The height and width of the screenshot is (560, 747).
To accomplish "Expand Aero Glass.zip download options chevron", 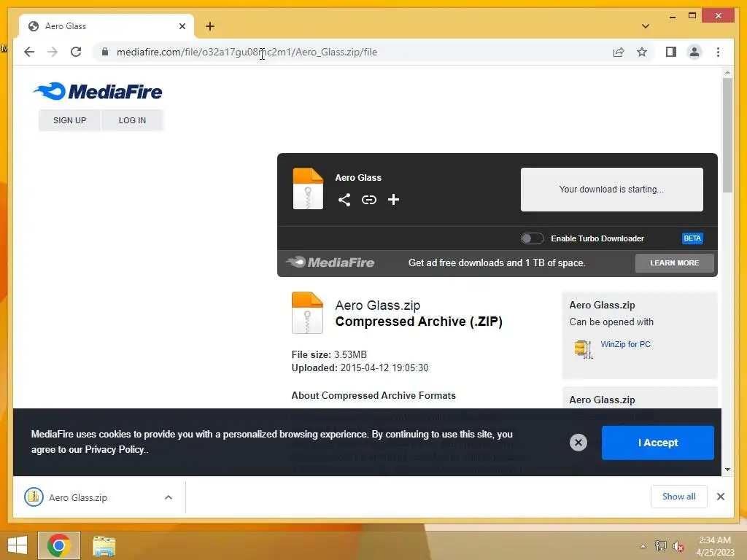I will tap(169, 497).
